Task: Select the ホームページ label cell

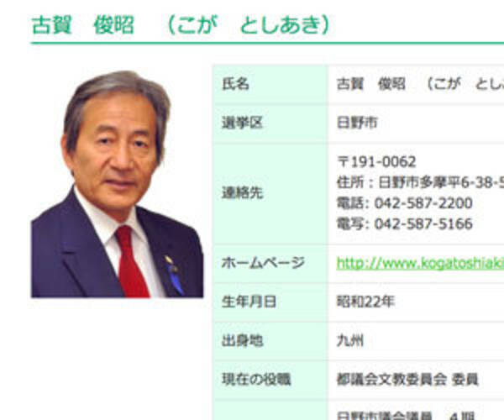Action: (x=270, y=264)
